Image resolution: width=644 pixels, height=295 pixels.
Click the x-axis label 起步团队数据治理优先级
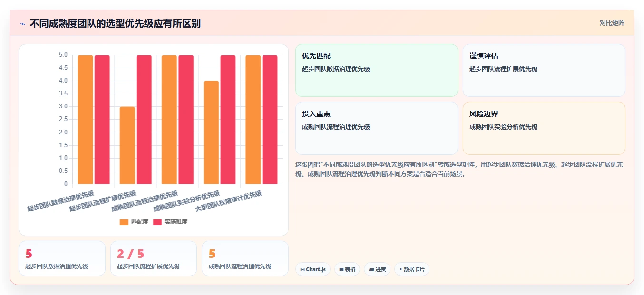(61, 201)
